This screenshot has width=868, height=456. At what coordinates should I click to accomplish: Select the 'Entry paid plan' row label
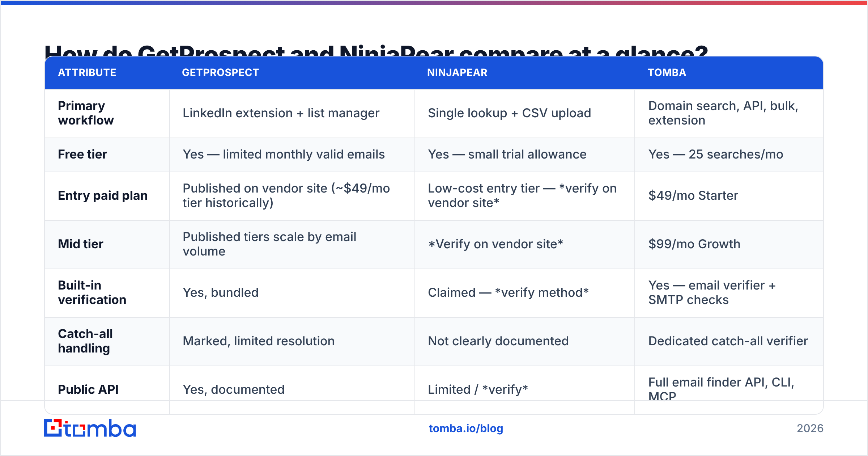[x=103, y=195]
